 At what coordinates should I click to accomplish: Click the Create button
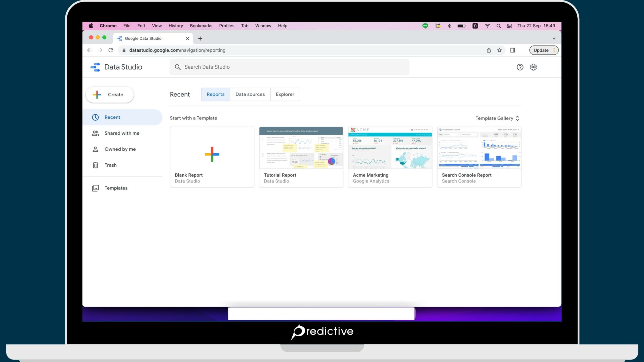109,95
